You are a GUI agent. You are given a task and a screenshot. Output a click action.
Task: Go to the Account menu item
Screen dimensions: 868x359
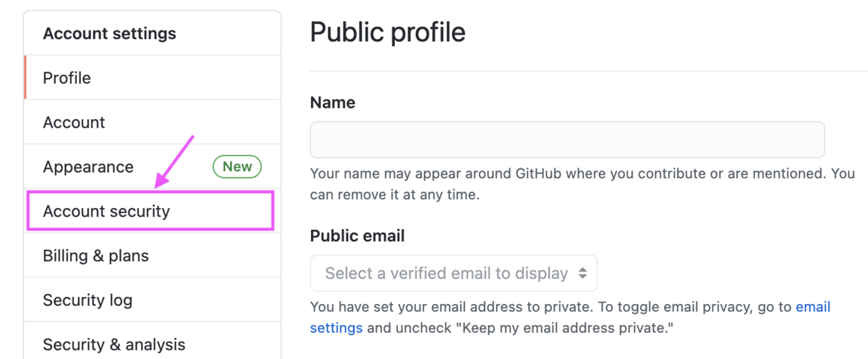(x=74, y=123)
